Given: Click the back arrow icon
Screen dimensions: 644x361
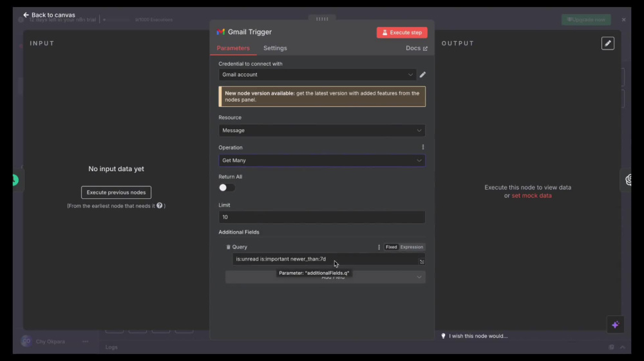Looking at the screenshot, I should [26, 15].
